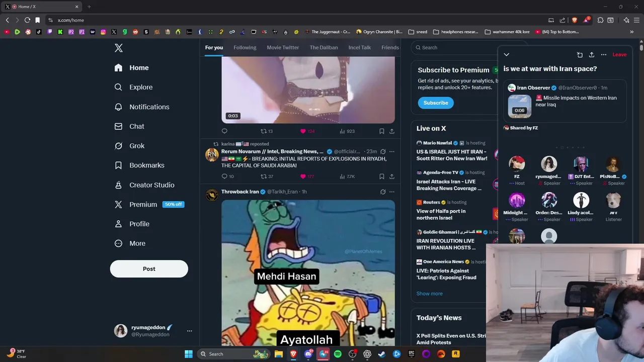Reply to the video post with 923 views
This screenshot has height=362, width=644.
coord(224,131)
